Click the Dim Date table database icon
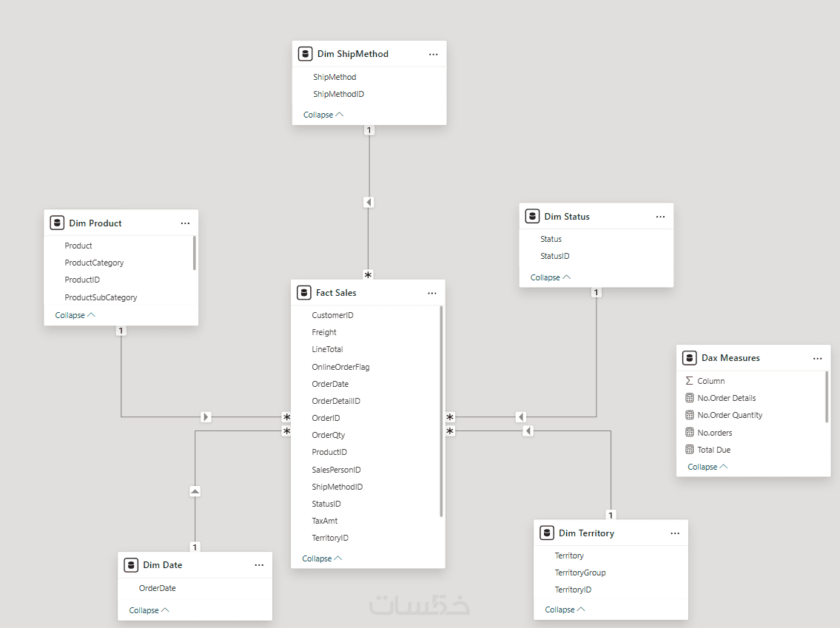840x628 pixels. click(x=131, y=565)
